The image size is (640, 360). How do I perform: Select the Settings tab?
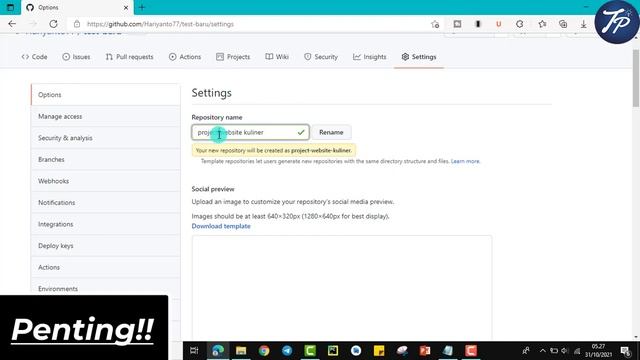point(419,57)
